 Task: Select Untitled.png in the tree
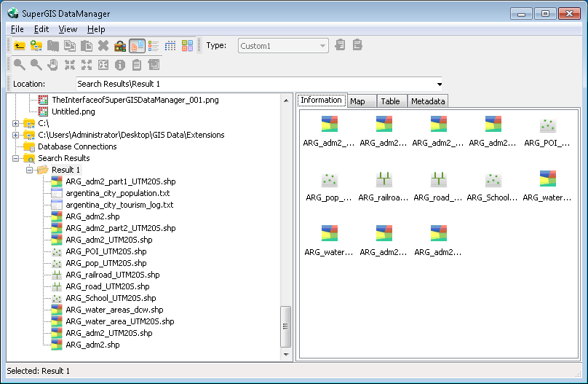(73, 112)
